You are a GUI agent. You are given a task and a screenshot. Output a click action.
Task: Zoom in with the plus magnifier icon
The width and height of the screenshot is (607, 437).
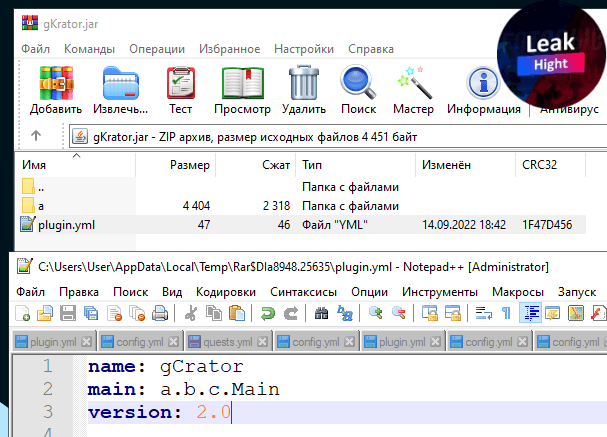(x=376, y=313)
